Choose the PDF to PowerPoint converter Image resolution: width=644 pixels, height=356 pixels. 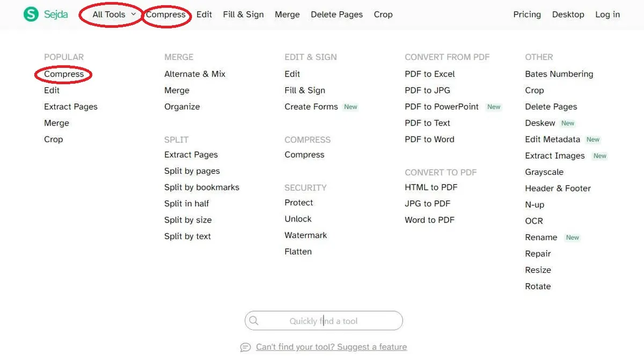coord(442,107)
